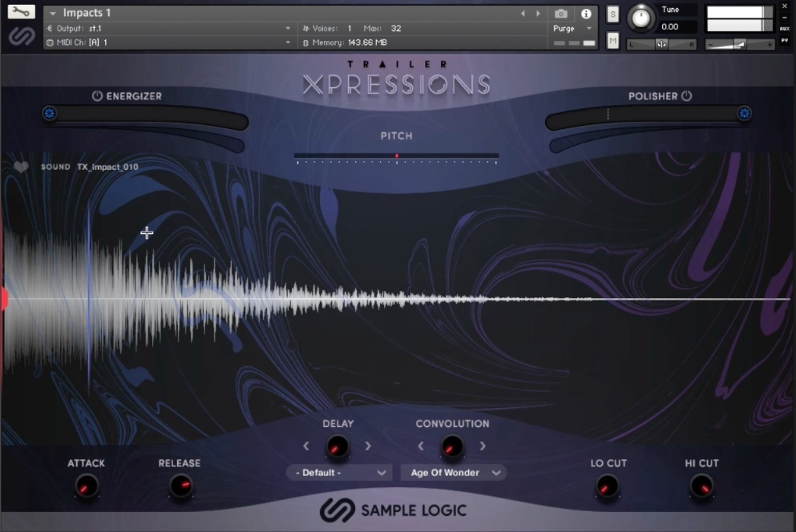Toggle the Energizer power button

click(97, 96)
